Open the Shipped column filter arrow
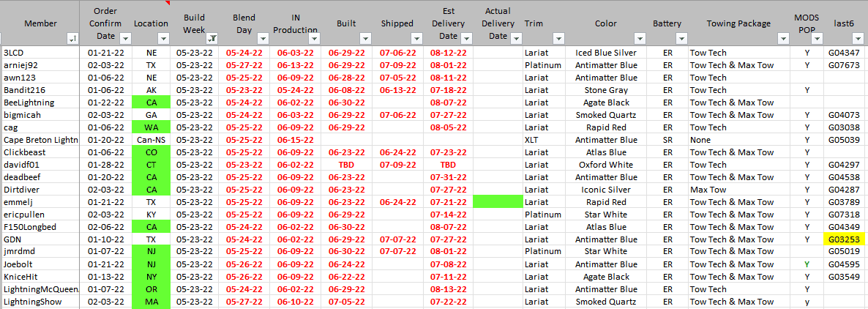The image size is (868, 309). 416,38
